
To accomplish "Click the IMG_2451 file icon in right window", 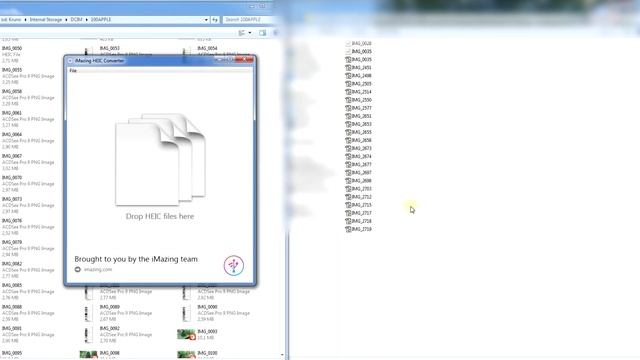I will tap(348, 67).
